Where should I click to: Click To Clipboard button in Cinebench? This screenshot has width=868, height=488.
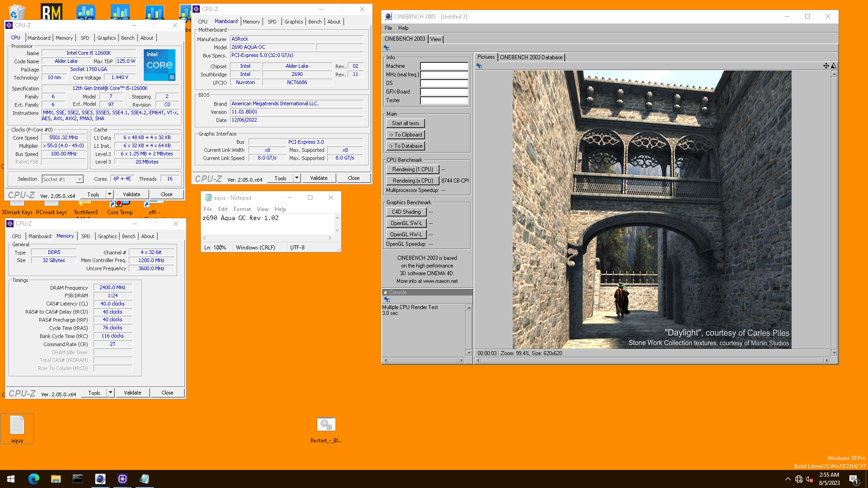pos(406,135)
